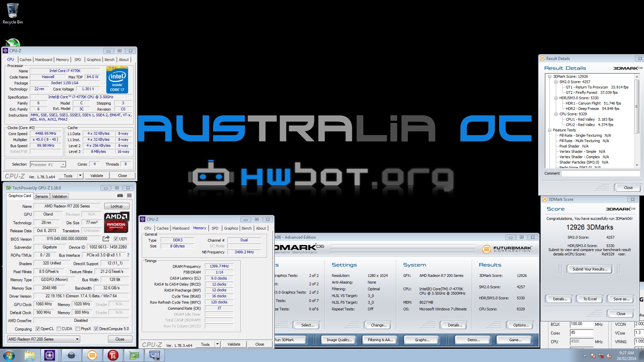
Task: Click the Result Details vertical scrollbar thumb
Action: pos(637,107)
